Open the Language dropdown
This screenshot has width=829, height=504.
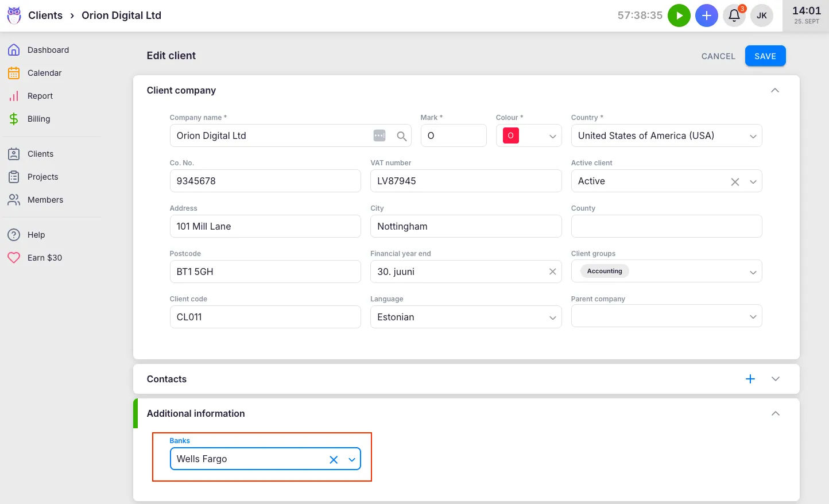(552, 317)
